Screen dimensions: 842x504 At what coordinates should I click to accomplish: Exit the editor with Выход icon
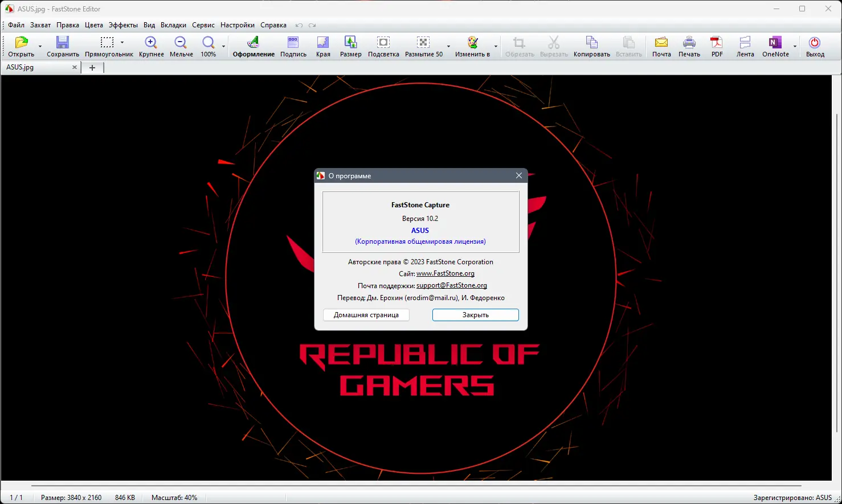click(x=815, y=43)
